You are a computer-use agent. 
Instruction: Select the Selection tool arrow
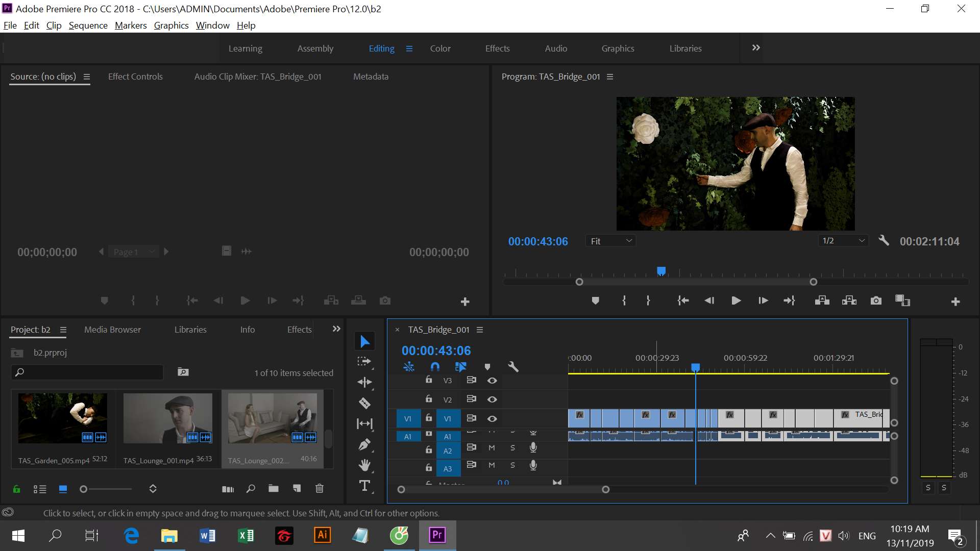pos(364,341)
